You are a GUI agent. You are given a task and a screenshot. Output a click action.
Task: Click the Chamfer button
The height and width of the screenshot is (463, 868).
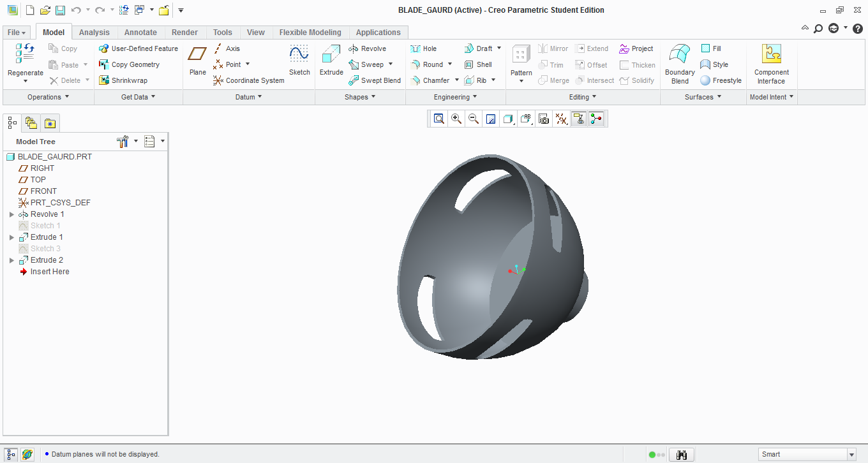click(430, 80)
